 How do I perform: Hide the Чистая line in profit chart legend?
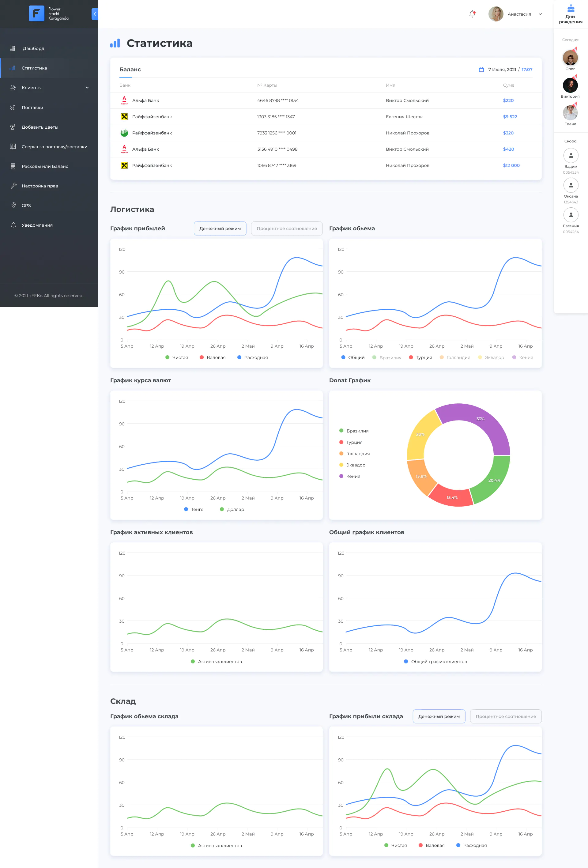pos(176,357)
